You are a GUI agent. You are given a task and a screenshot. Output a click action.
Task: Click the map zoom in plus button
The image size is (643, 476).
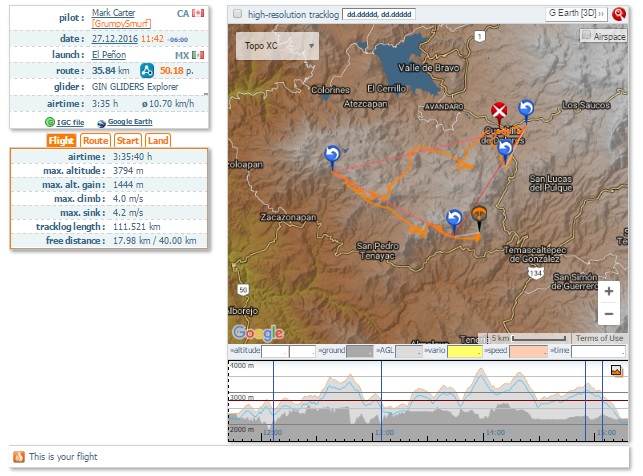point(608,291)
